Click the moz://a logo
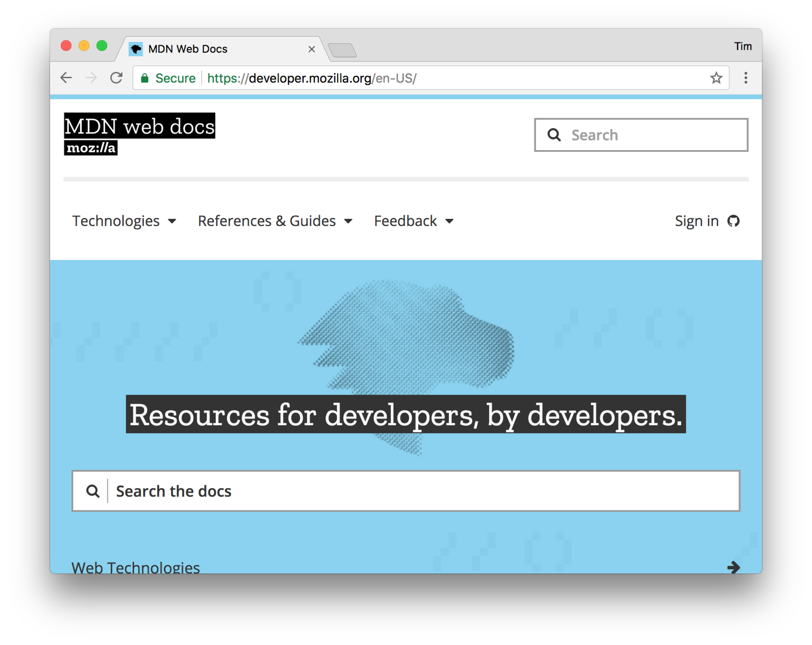The width and height of the screenshot is (812, 645). [91, 148]
